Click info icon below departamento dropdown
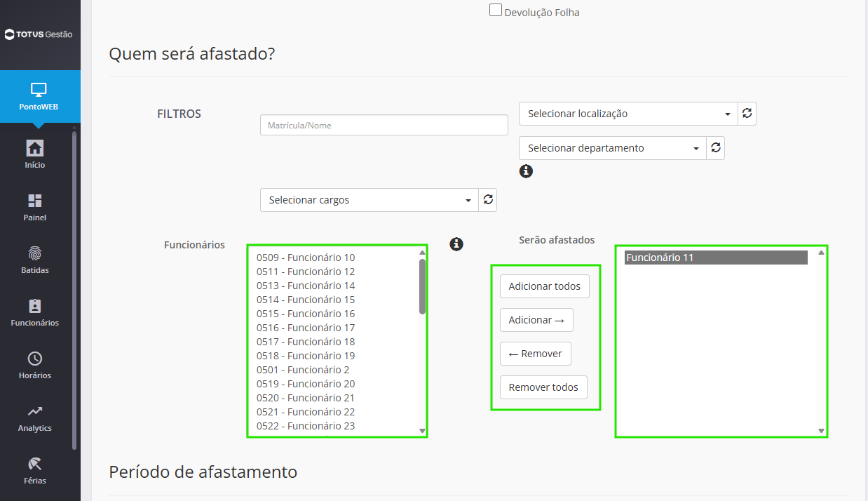Viewport: 868px width, 501px height. (526, 171)
